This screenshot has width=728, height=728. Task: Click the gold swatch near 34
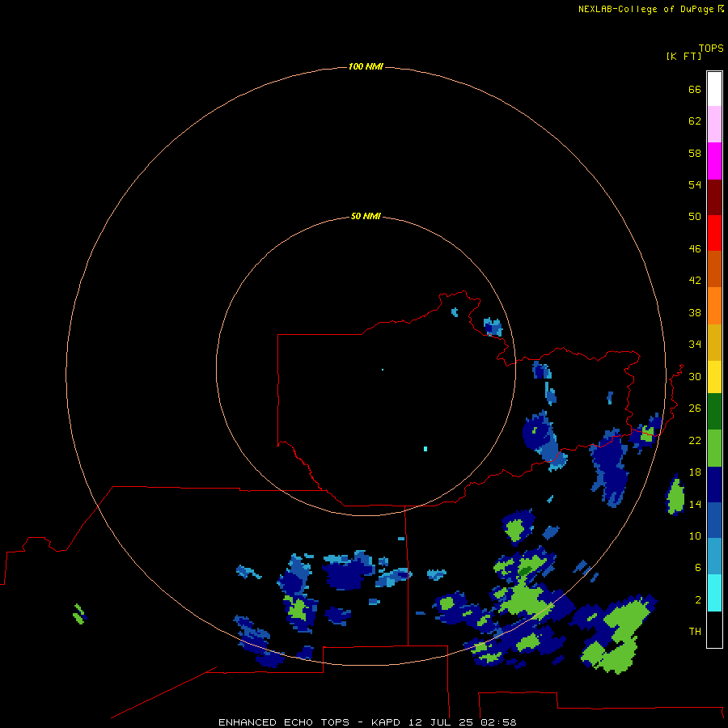714,342
